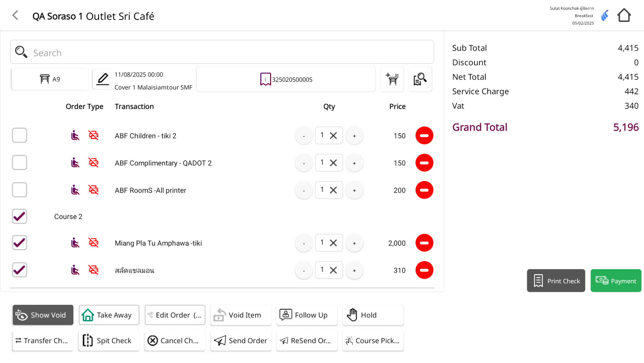This screenshot has width=644, height=363.
Task: Click the home icon in header
Action: [624, 16]
